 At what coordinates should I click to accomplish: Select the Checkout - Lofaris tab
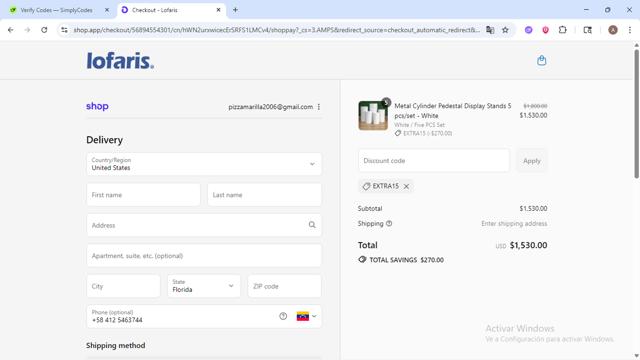[155, 10]
